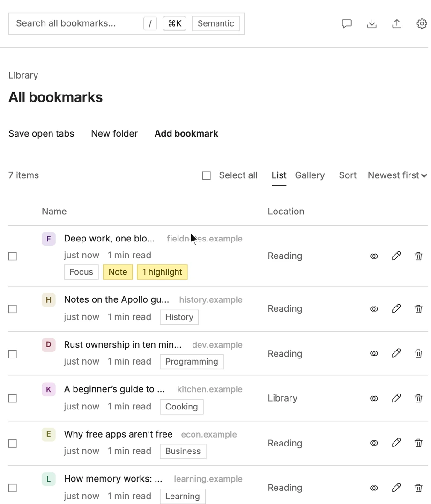Open Why free apps aren't free title
431x504 pixels.
pyautogui.click(x=118, y=434)
